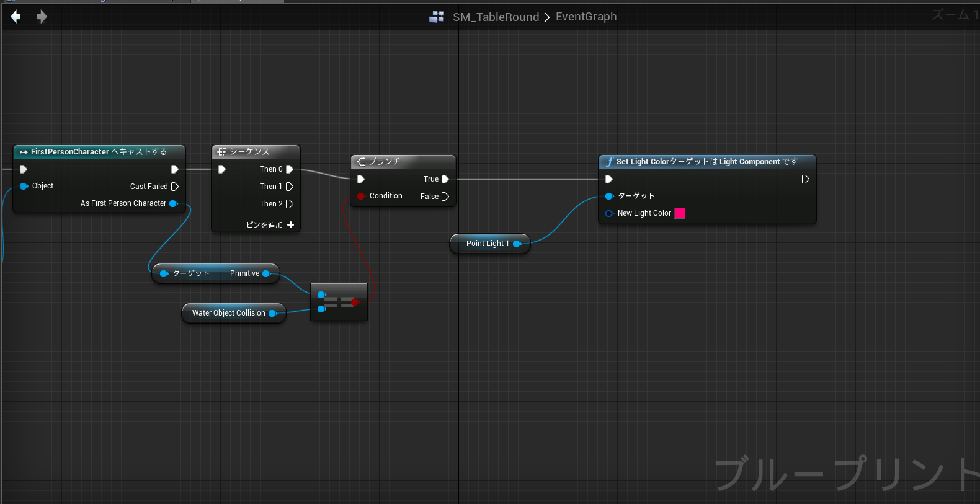Click the Water Object Collision output pin
980x504 pixels.
272,313
